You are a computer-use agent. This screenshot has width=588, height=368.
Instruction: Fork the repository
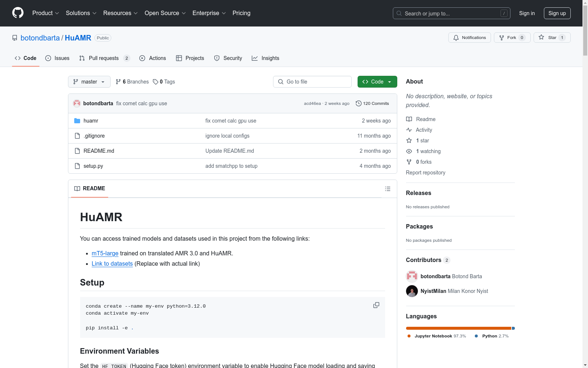512,38
